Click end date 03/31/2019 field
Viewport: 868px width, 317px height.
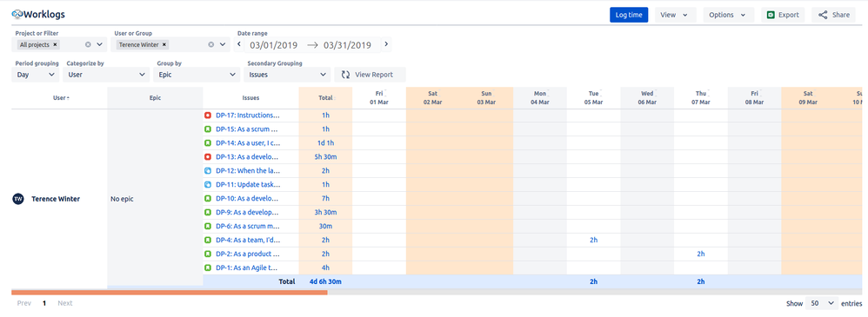click(347, 45)
